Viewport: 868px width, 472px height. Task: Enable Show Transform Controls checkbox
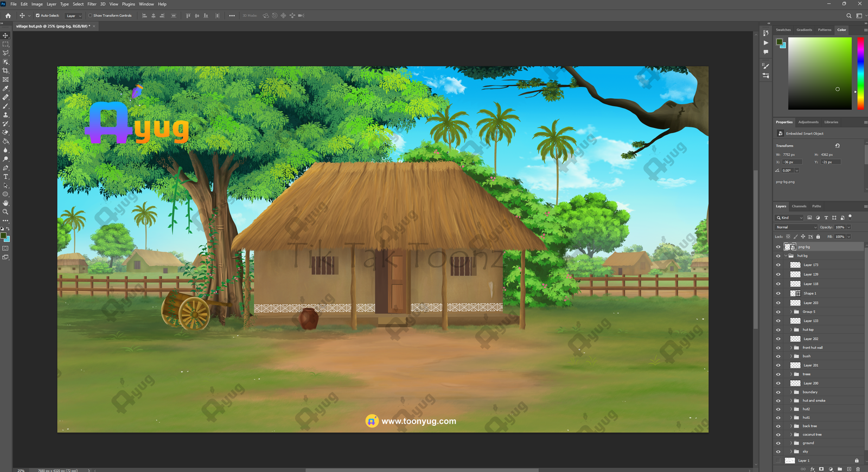tap(91, 16)
